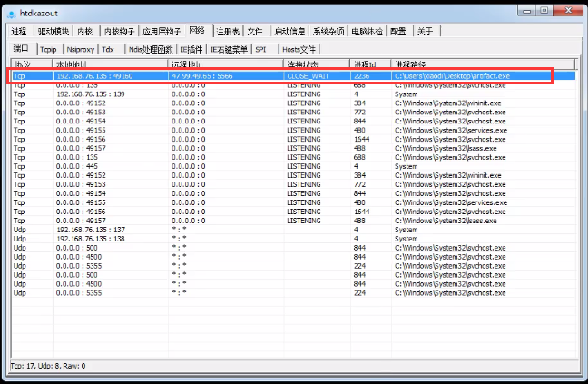This screenshot has width=588, height=384.
Task: Select the IE插件 sub-tab
Action: 191,49
